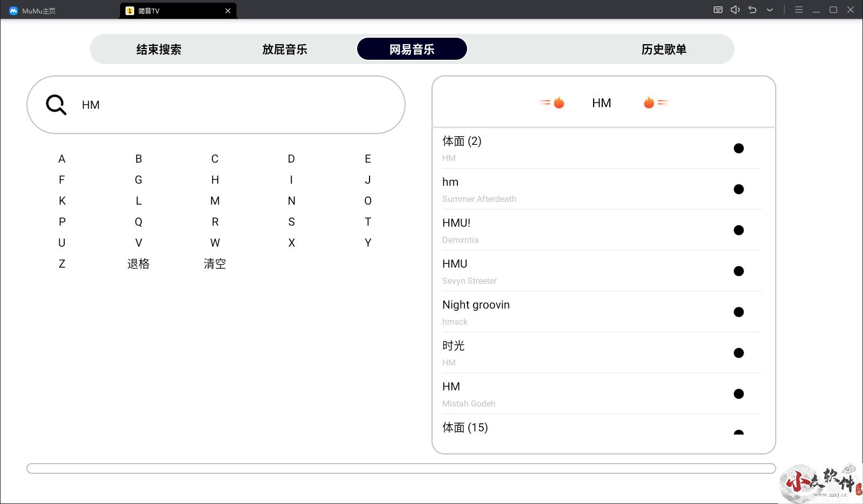Click the right flame icon beside HM
Viewport: 863px width, 504px height.
(x=656, y=102)
